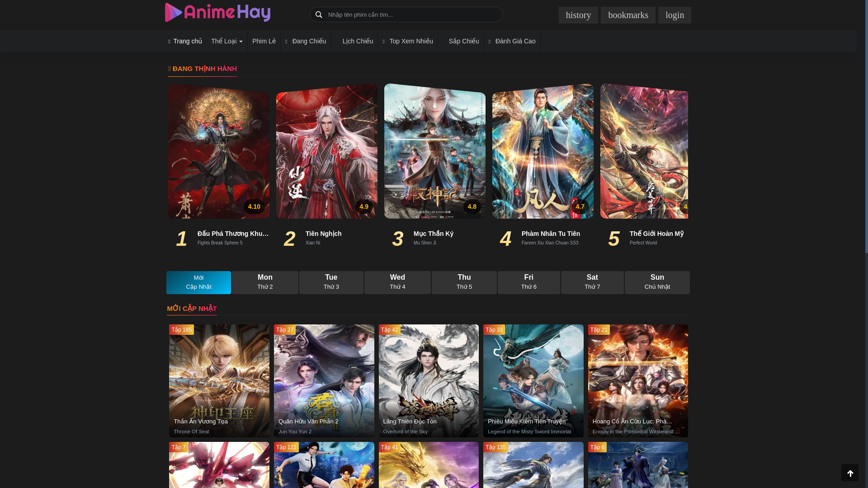Click the Tập 6 episode badge
Image resolution: width=868 pixels, height=488 pixels.
(x=597, y=447)
